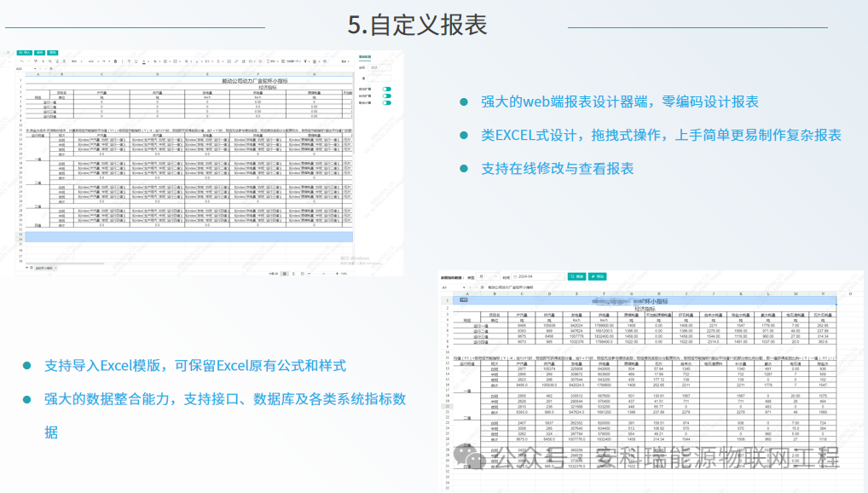Click the coordinate input field in properties panel

tap(379, 67)
